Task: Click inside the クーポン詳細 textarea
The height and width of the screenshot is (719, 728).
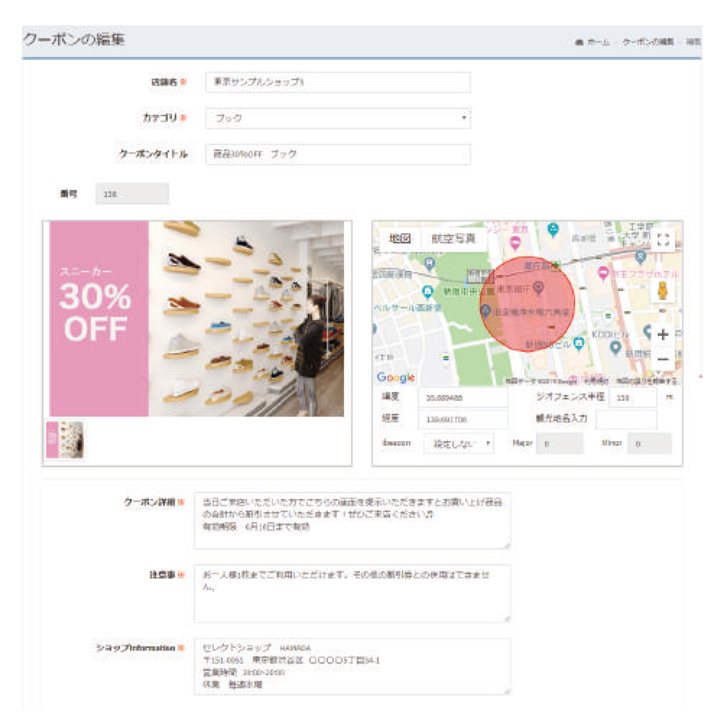Action: (x=352, y=521)
